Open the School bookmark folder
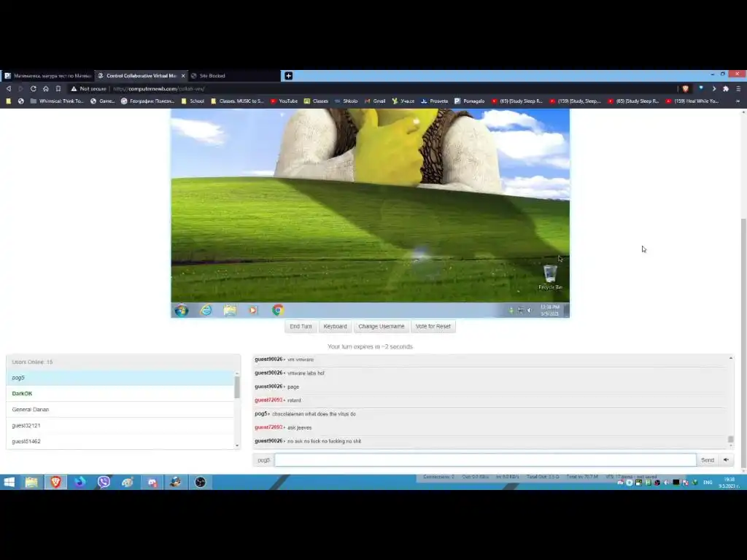 tap(193, 101)
